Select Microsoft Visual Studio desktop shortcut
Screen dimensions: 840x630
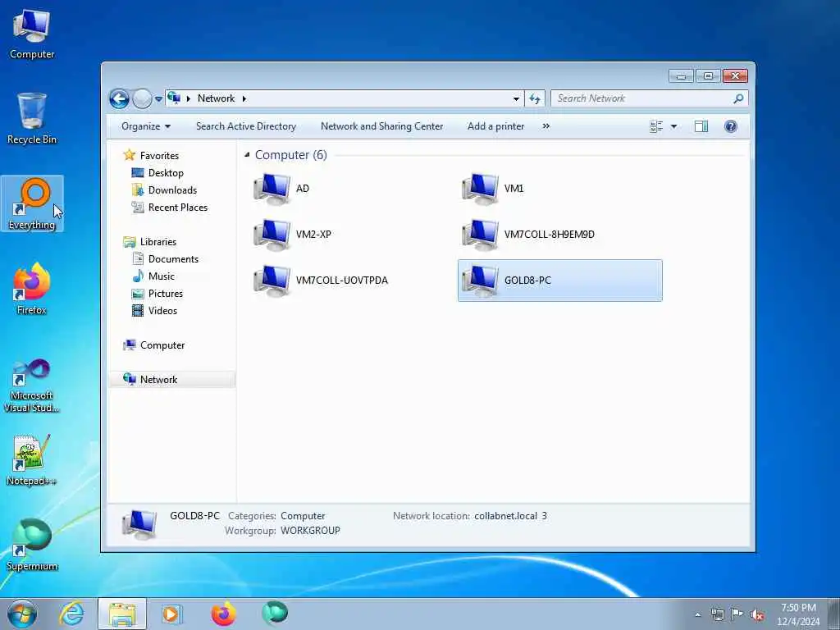tap(32, 386)
